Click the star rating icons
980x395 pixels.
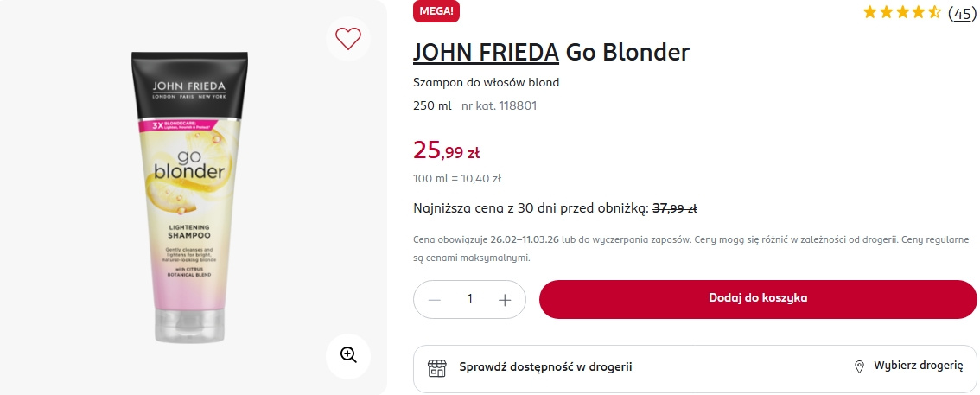click(901, 12)
